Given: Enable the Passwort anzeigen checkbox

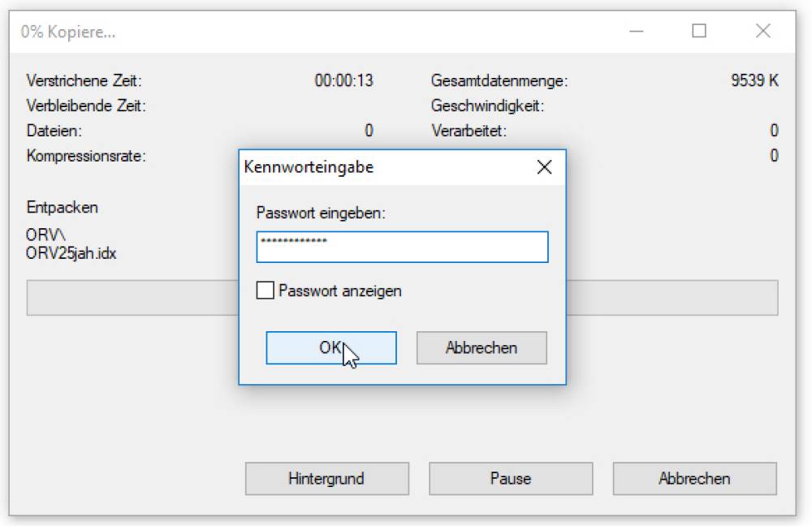Looking at the screenshot, I should (x=266, y=291).
